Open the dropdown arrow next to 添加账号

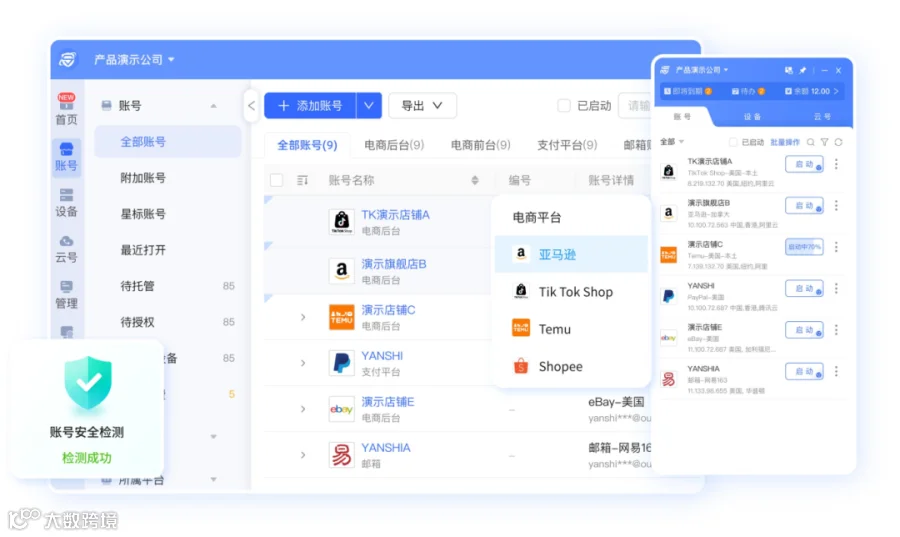(369, 106)
